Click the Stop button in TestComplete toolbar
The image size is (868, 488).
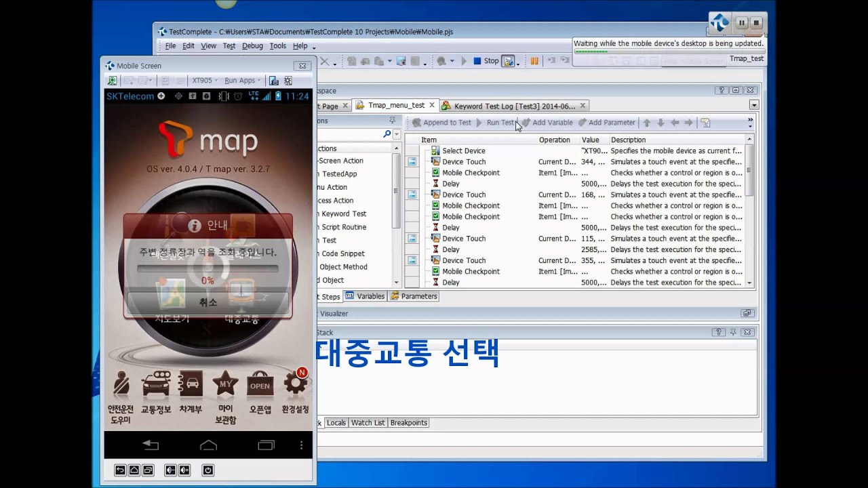click(x=486, y=61)
